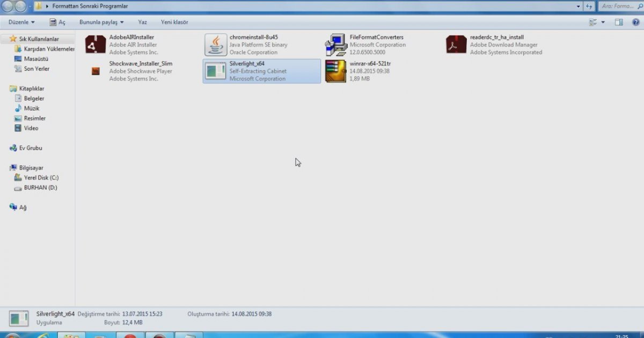Image resolution: width=644 pixels, height=338 pixels.
Task: Expand the view options dropdown arrow
Action: [x=603, y=22]
